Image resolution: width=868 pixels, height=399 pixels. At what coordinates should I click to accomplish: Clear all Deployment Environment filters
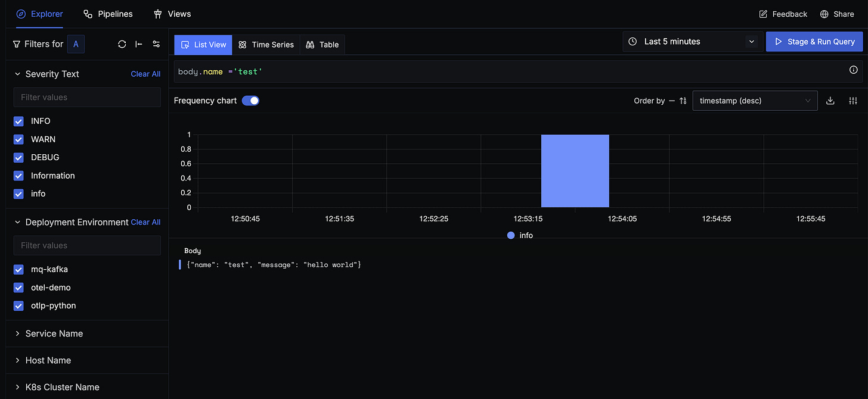coord(145,222)
